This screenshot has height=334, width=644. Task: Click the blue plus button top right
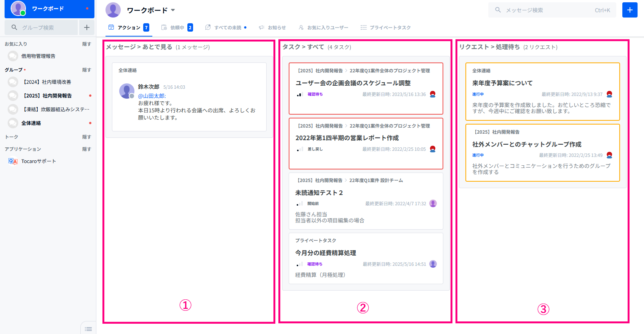point(630,10)
